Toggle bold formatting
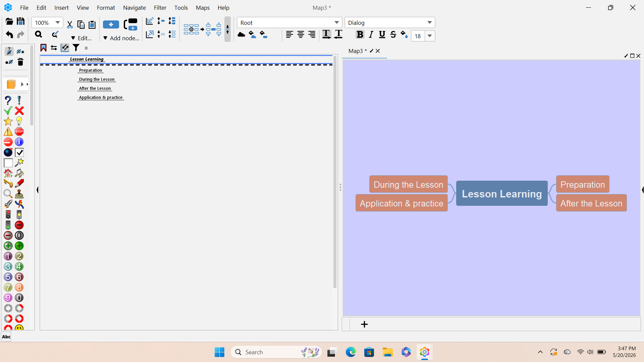 tap(360, 35)
